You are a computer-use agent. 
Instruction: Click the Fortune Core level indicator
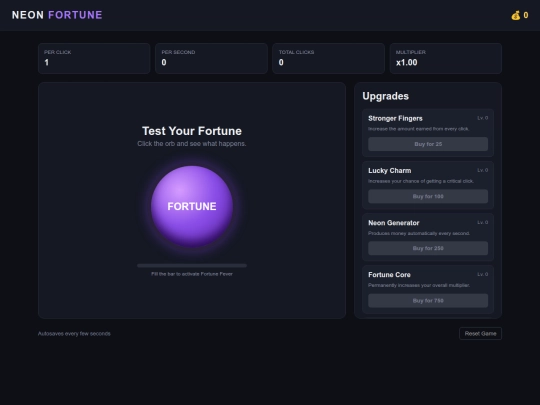(x=482, y=274)
